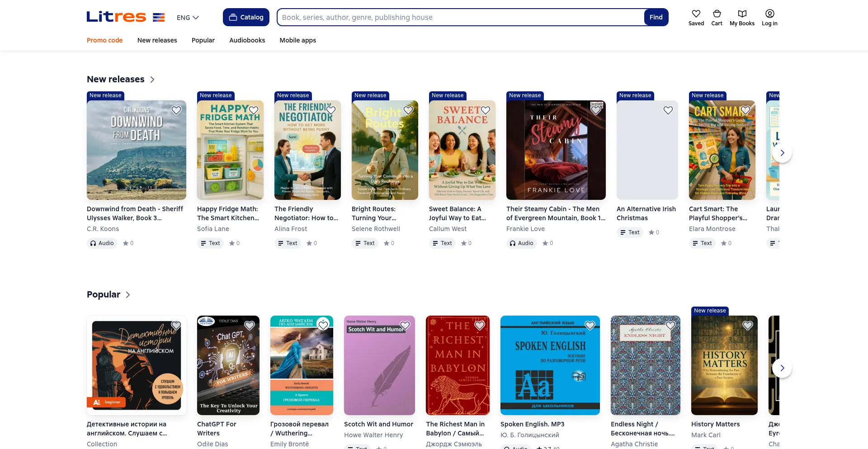Expand the ENG language dropdown
Viewport: 868px width, 449px height.
[x=188, y=18]
